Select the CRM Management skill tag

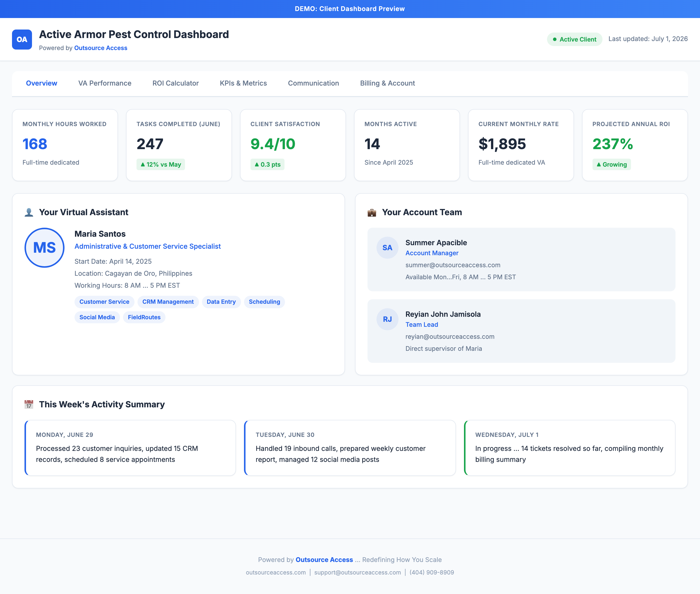coord(168,302)
